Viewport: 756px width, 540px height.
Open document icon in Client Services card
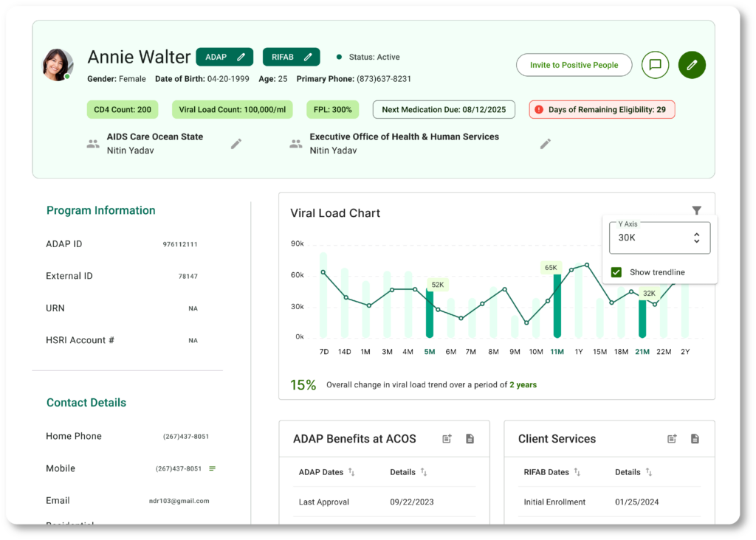(x=695, y=438)
